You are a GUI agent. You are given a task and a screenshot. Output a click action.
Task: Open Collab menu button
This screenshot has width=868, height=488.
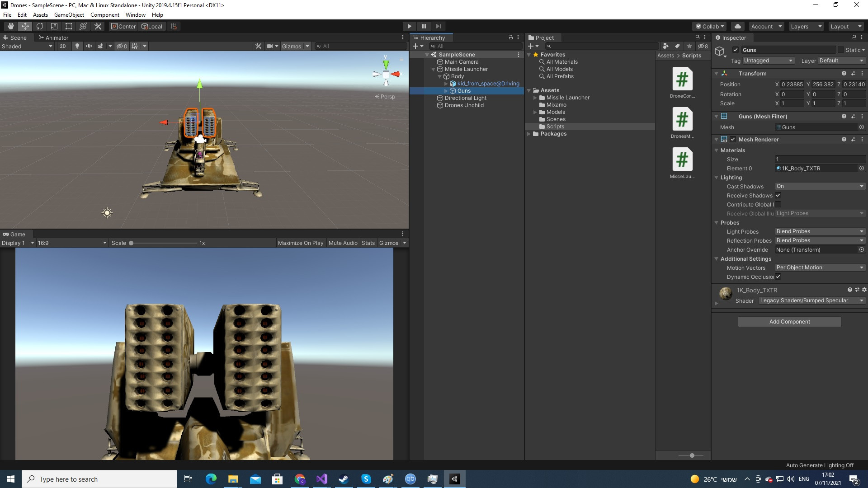(x=710, y=26)
